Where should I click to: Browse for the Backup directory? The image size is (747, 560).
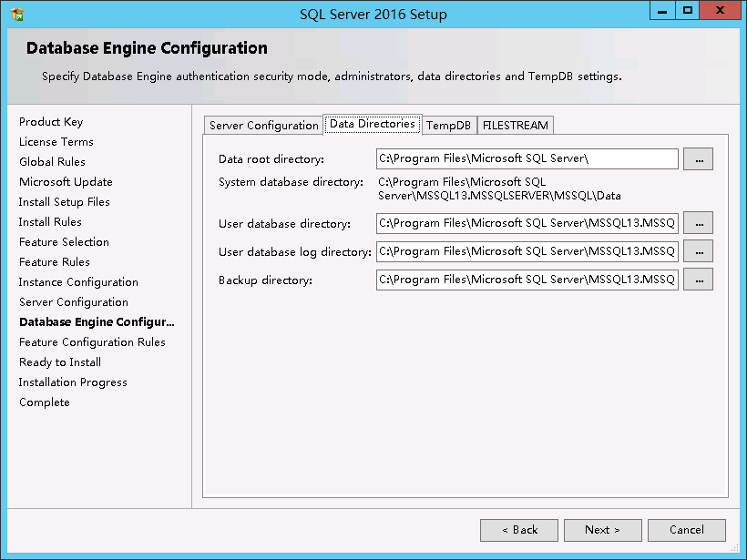point(698,280)
